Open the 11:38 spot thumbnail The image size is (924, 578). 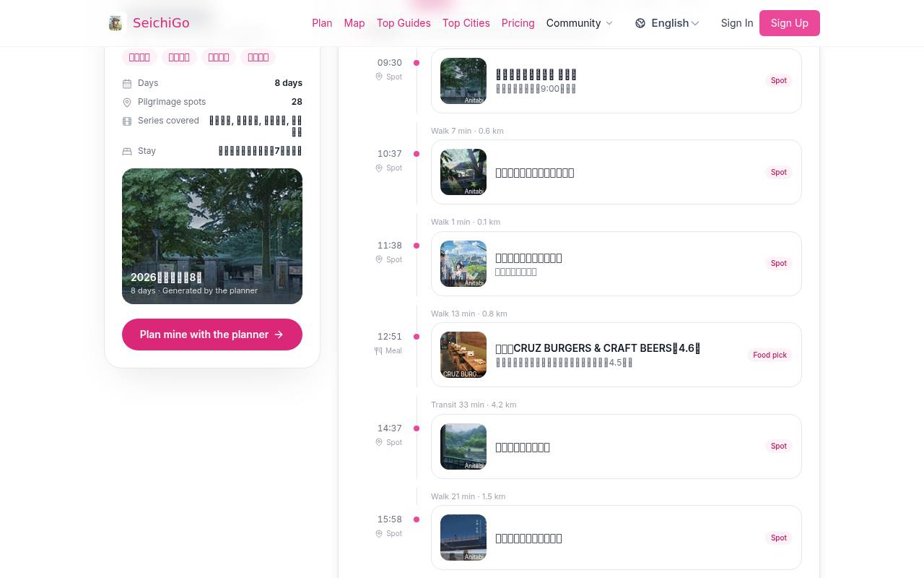click(463, 264)
